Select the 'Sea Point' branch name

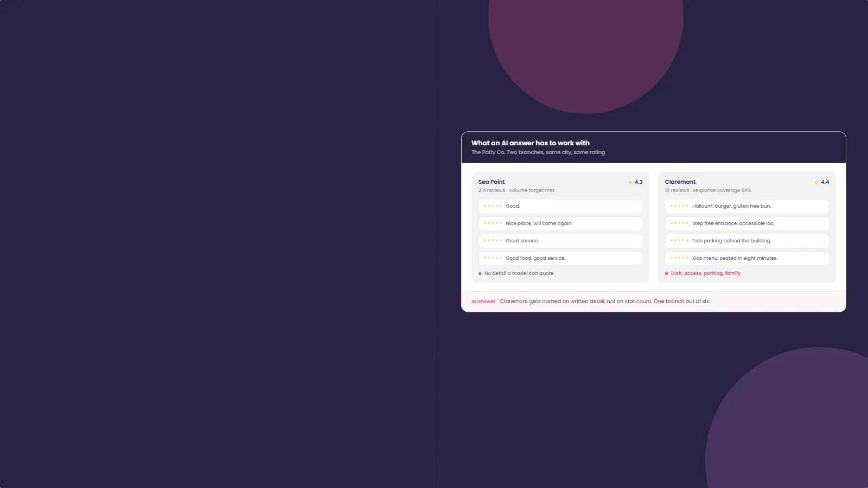tap(492, 182)
